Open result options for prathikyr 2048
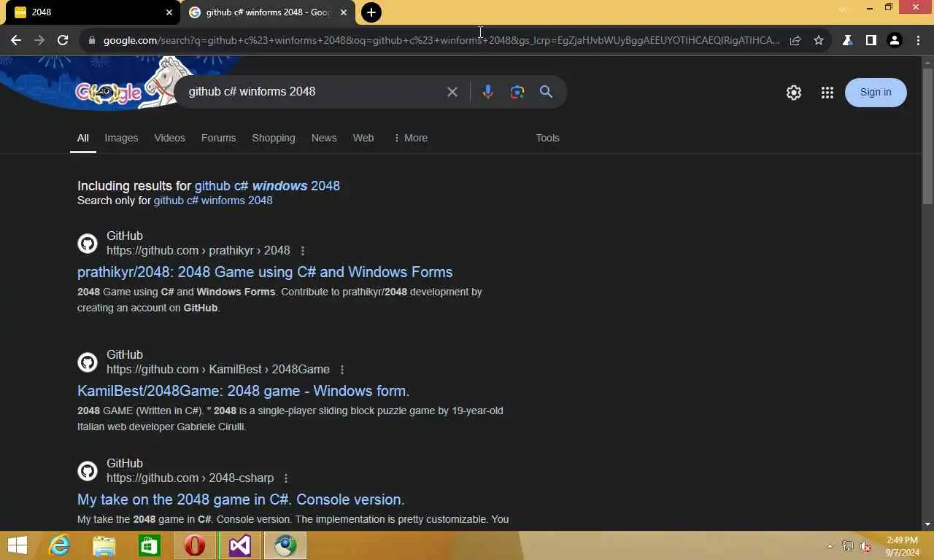934x560 pixels. 303,251
